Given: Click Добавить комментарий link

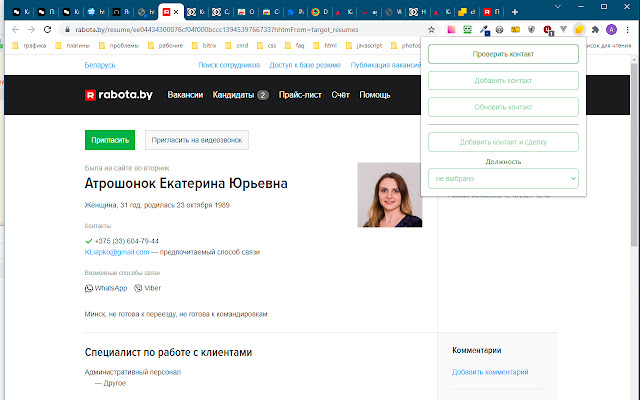Looking at the screenshot, I should [490, 372].
